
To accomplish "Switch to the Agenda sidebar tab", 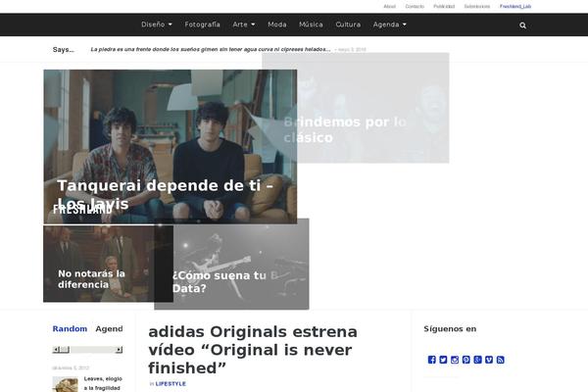I will click(x=109, y=329).
